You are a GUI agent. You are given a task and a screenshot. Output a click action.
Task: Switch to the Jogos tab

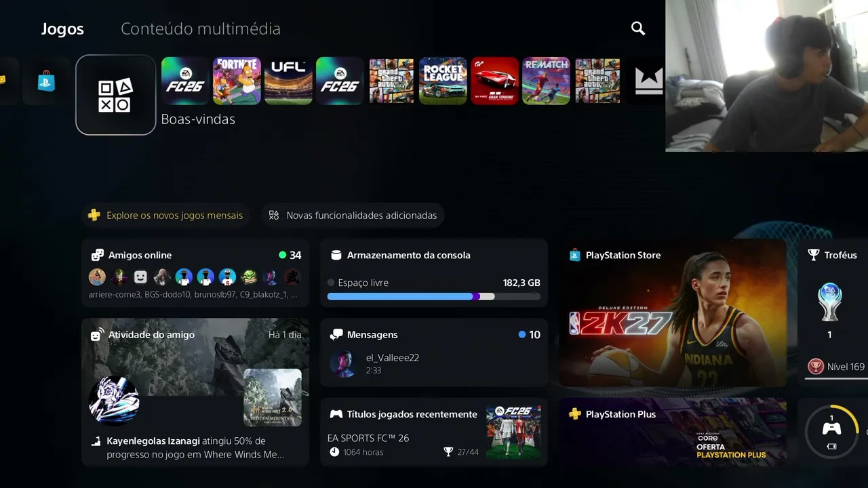62,29
